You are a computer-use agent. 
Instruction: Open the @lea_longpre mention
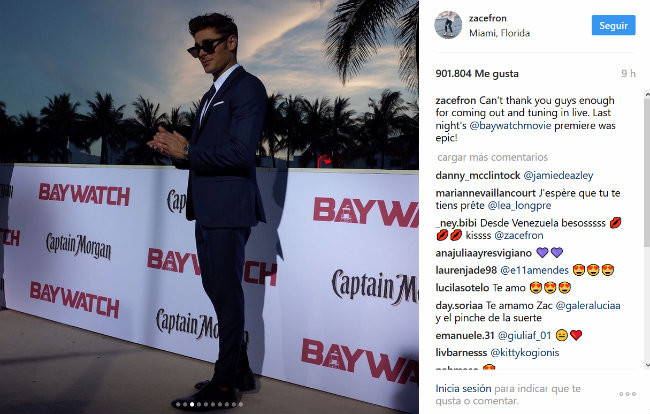pos(519,206)
